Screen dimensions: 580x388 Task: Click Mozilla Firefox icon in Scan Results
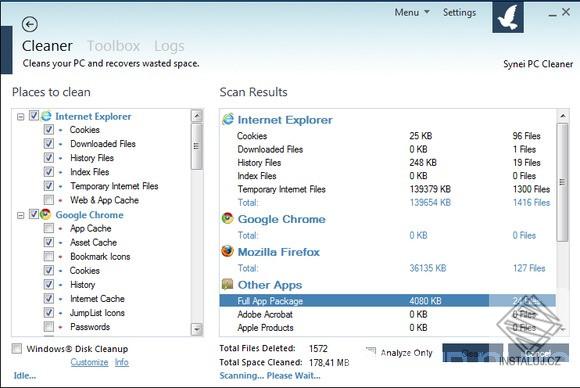227,252
